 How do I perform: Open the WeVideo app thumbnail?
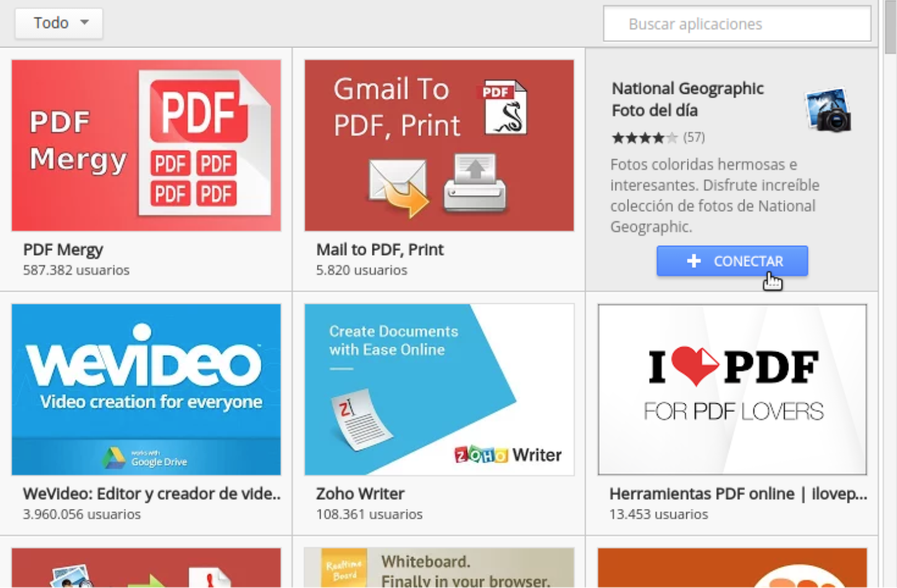click(146, 390)
